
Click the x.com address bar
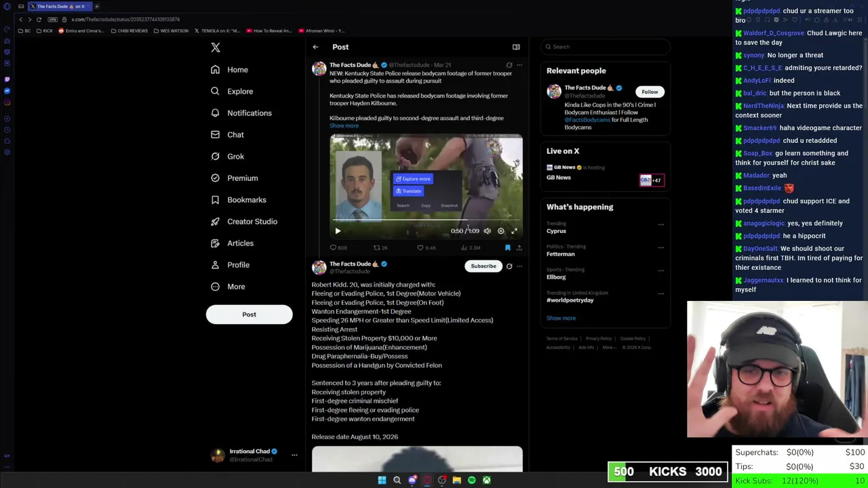coord(125,20)
